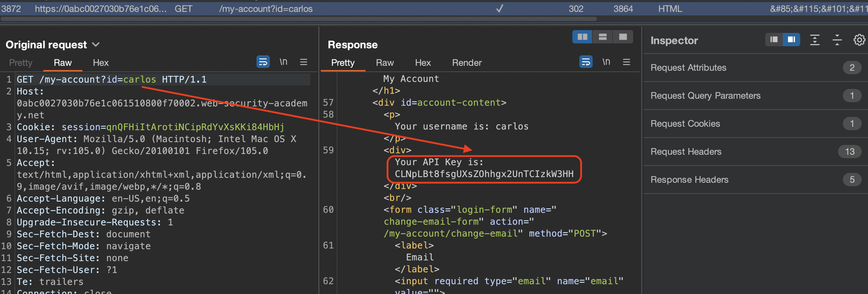
Task: Select tabbed combined view layout icon
Action: coord(623,37)
